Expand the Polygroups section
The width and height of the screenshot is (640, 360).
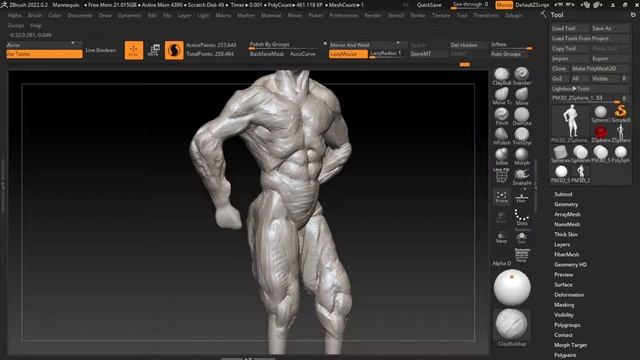tap(567, 325)
